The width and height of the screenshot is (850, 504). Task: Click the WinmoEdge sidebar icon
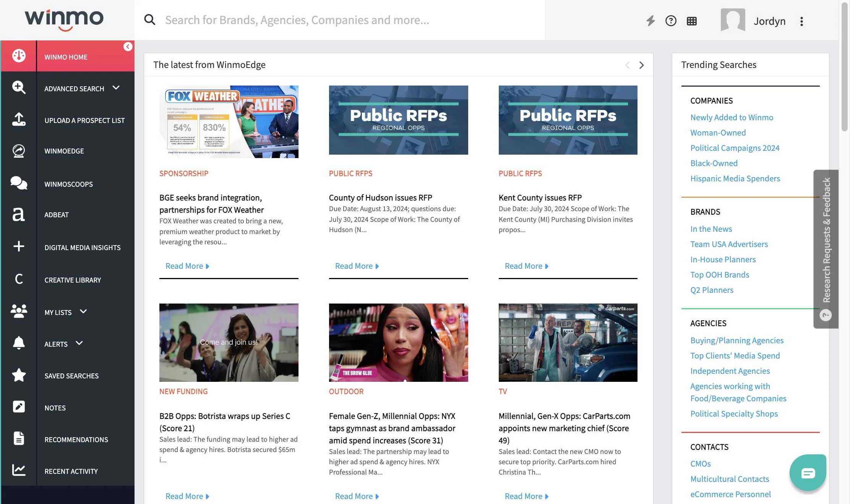[19, 151]
